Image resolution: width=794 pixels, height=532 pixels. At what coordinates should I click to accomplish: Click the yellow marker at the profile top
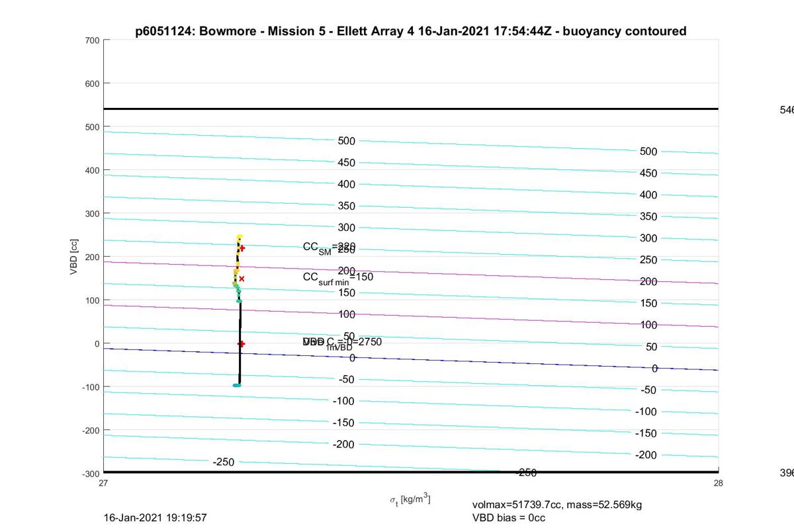tap(240, 237)
